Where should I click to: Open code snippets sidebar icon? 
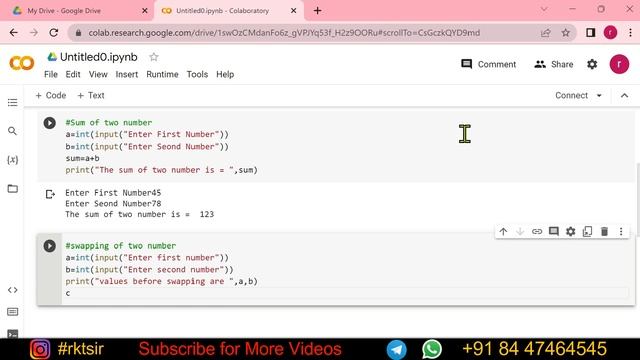click(x=13, y=290)
